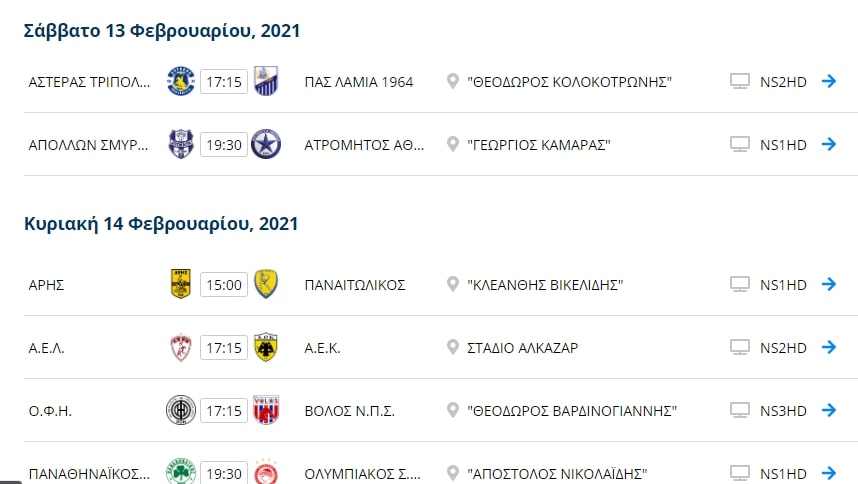Click the arrow for Α.Ε.Λ. vs Α.Ε.Κ. match
Viewport: 858px width, 484px height.
(x=829, y=347)
